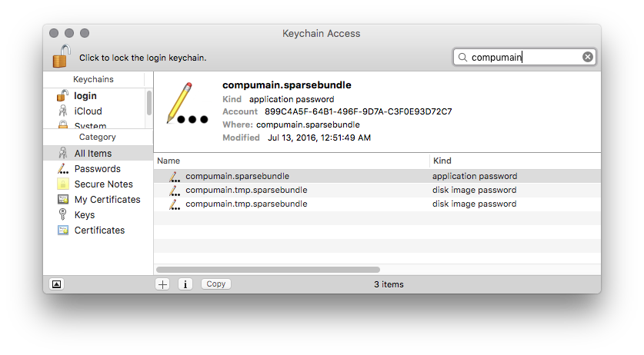Click the Where value compumain.sparsebundle
The width and height of the screenshot is (644, 355).
[x=308, y=124]
